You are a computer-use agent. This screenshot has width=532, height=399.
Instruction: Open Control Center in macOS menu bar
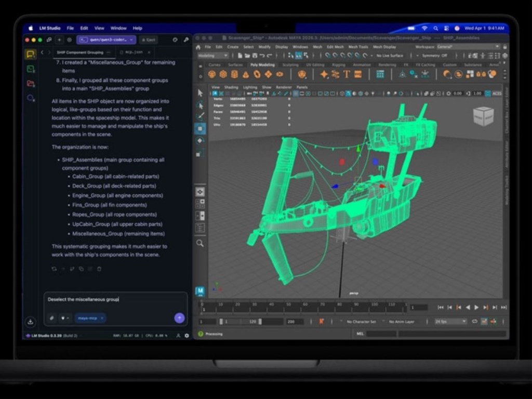point(446,28)
